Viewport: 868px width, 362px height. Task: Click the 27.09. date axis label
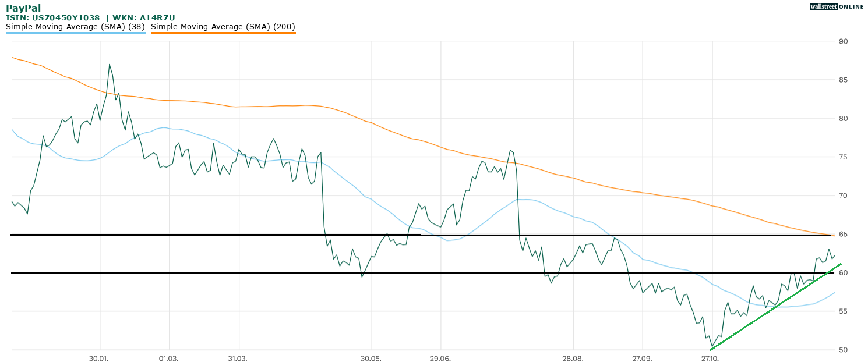(x=641, y=359)
